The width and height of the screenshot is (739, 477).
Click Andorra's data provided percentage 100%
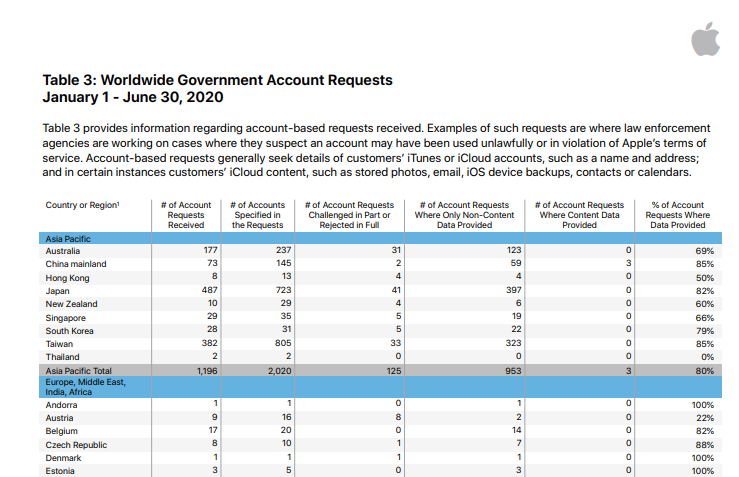(x=703, y=405)
